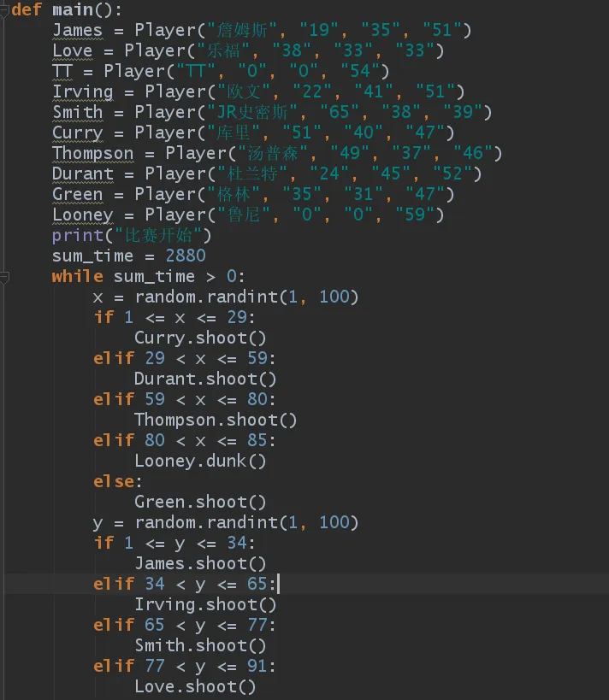Click the number 2880 literal

(x=186, y=256)
